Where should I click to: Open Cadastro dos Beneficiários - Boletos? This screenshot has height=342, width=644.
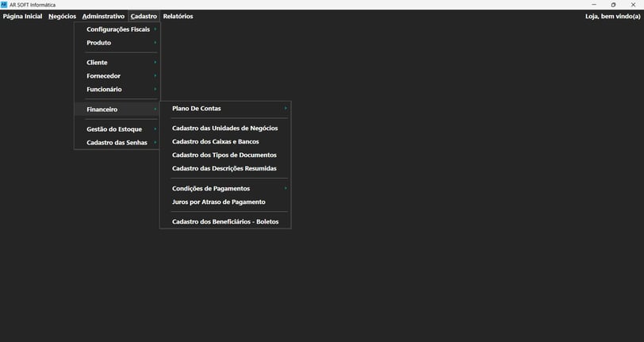[x=225, y=221]
